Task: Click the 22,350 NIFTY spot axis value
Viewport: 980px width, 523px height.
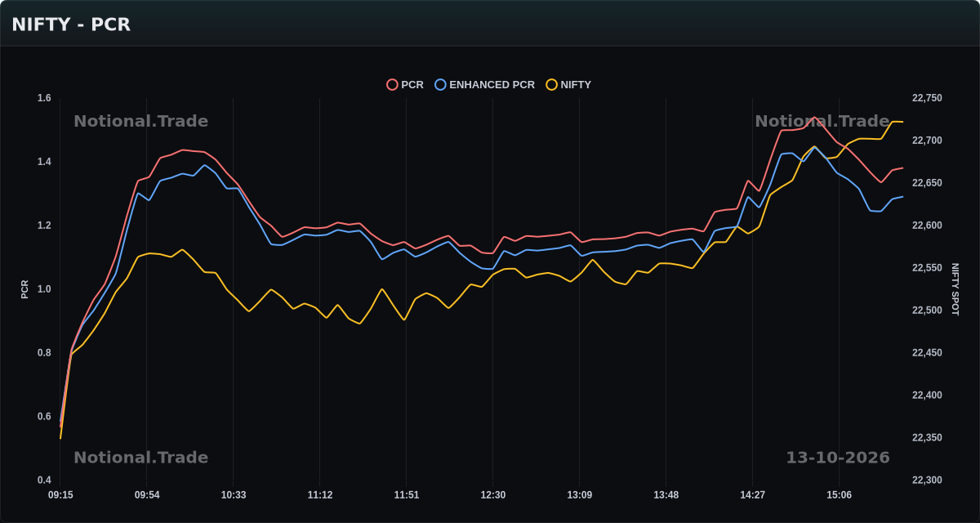Action: click(x=927, y=438)
